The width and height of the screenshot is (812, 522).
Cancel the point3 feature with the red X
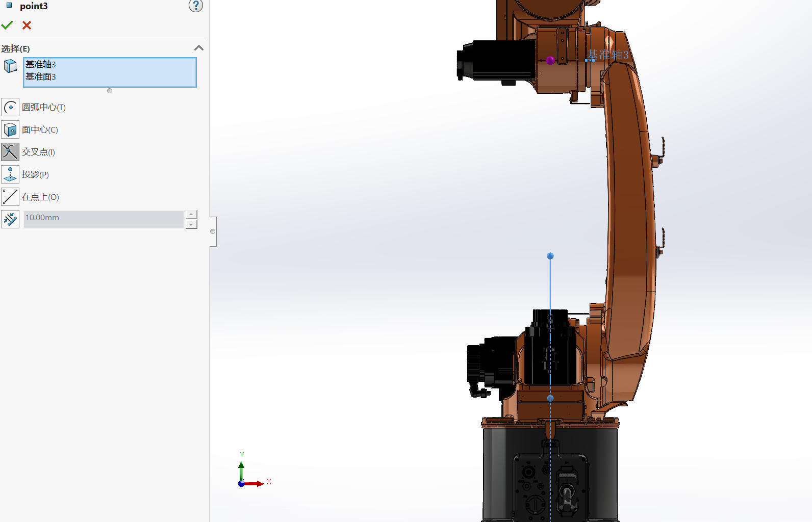tap(27, 25)
